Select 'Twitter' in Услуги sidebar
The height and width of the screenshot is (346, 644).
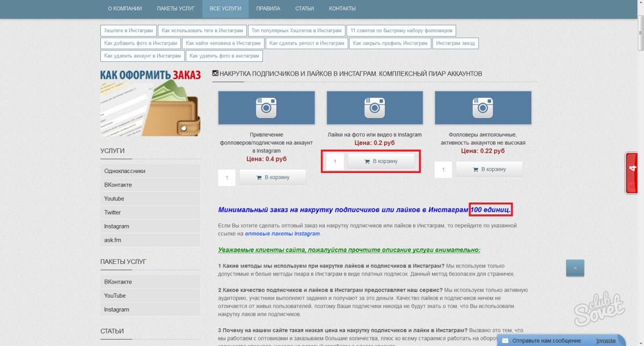tap(150, 212)
